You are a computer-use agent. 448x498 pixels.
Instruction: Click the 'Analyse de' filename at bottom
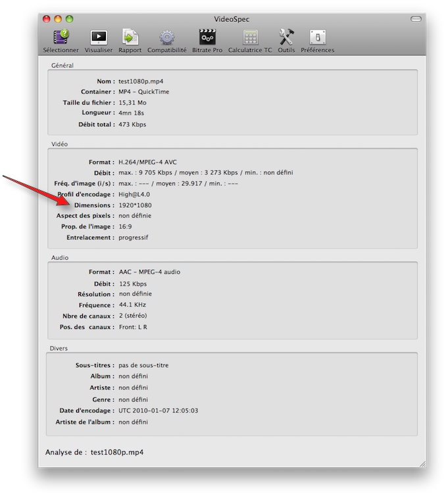pos(117,452)
